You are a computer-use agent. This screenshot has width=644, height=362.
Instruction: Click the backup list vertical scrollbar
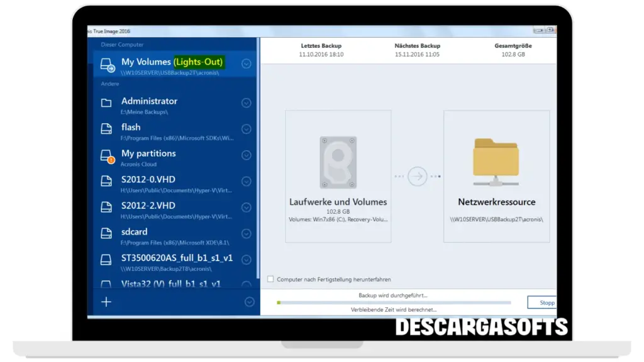pos(258,157)
